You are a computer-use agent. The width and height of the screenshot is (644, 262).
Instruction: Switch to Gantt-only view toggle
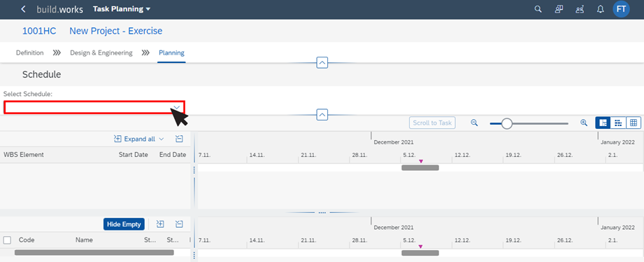click(618, 123)
